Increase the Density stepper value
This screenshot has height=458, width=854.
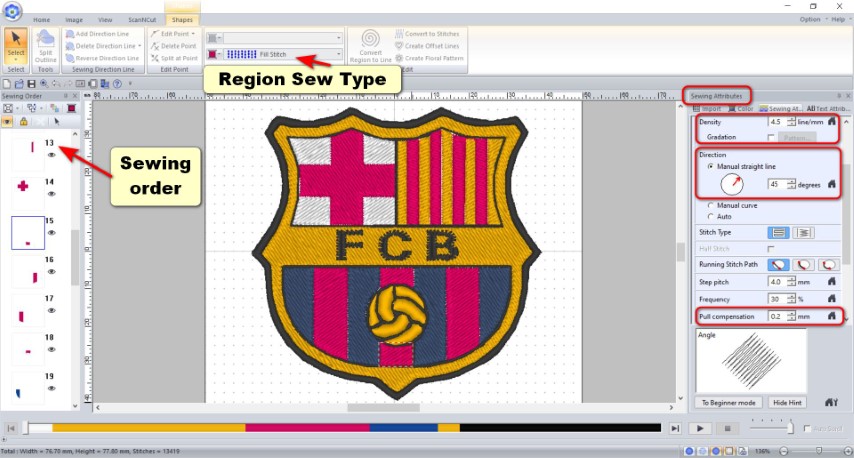click(791, 119)
